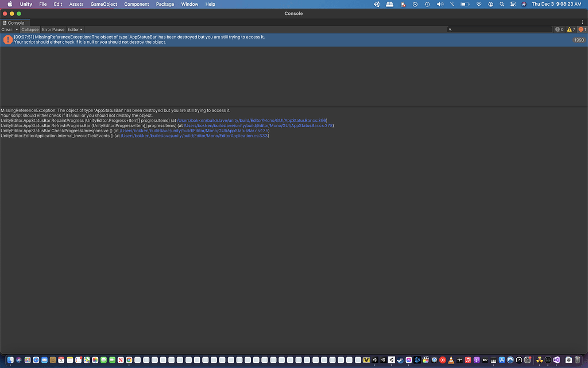Open Spotlight search in the menu bar

(501, 4)
